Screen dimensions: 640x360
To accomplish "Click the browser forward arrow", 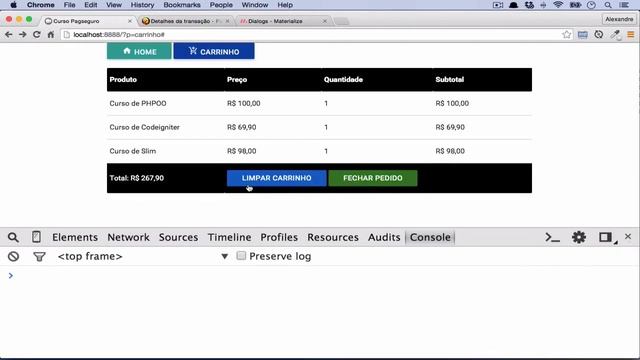I will [x=23, y=35].
